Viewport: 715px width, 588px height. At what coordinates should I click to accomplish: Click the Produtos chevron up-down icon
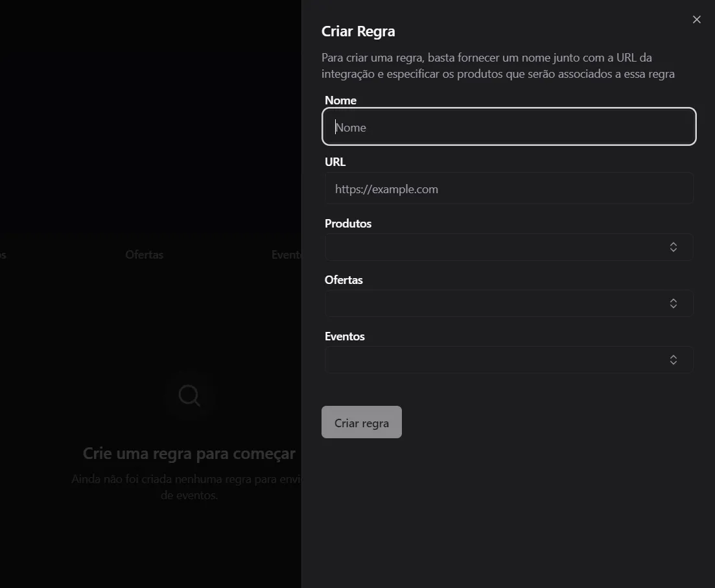click(673, 247)
